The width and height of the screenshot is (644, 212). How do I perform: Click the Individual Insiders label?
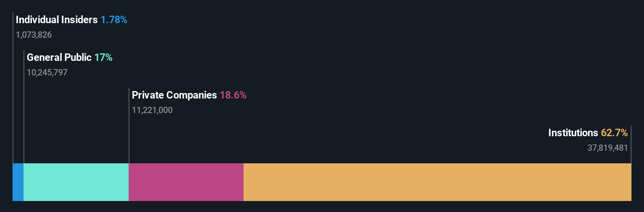(56, 20)
